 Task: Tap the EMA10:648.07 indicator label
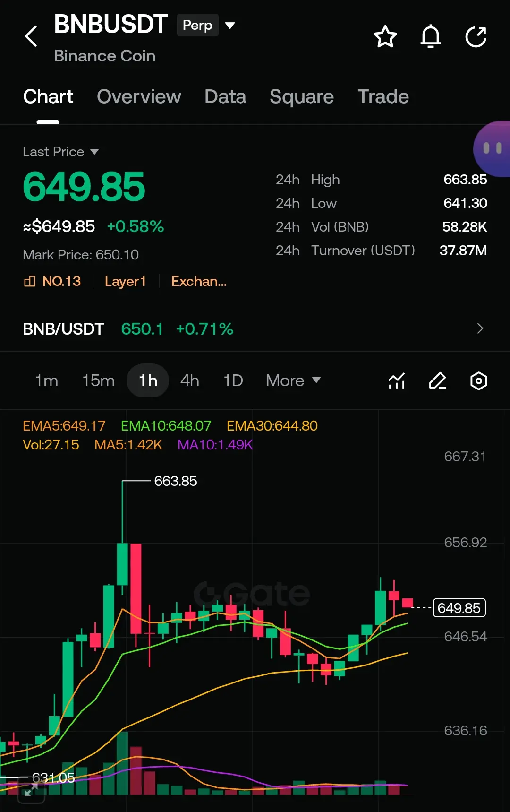click(x=166, y=426)
